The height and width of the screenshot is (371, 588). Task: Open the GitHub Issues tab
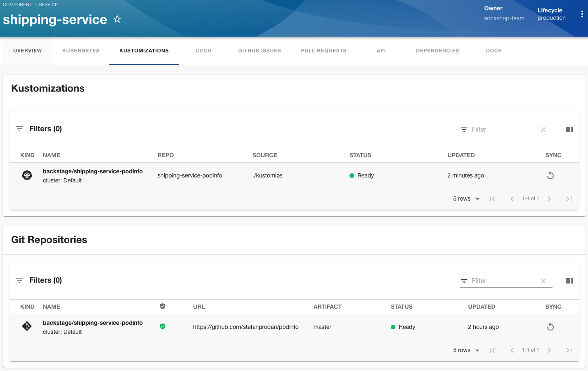260,51
